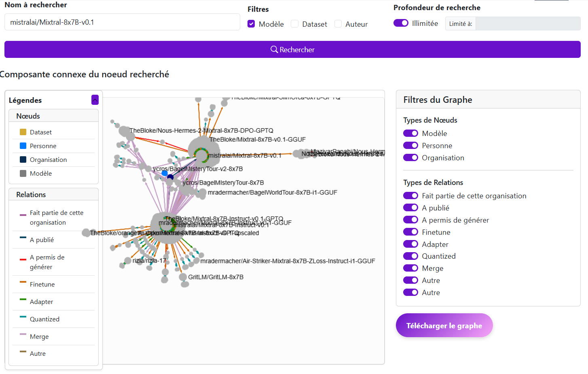Disable the Personne node type toggle

(x=410, y=145)
